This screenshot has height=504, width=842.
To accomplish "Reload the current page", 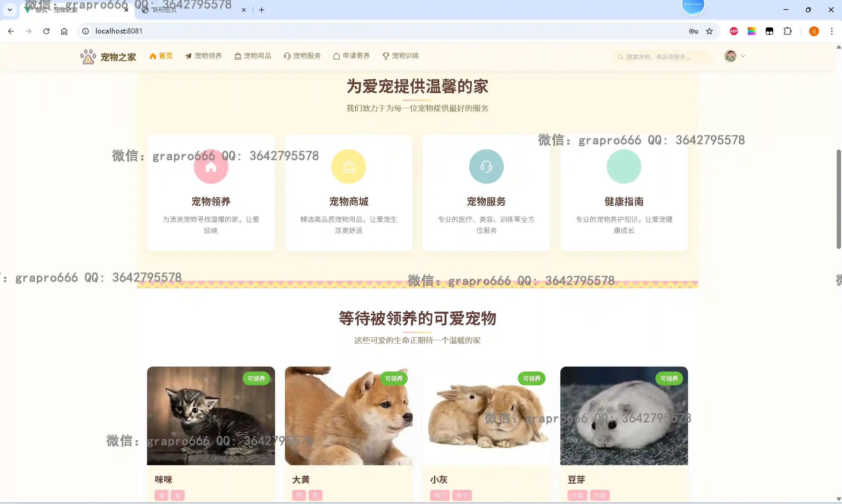I will click(46, 31).
